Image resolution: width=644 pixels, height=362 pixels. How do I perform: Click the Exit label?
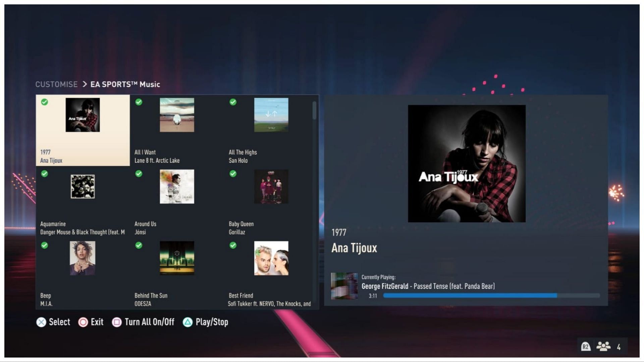coord(97,322)
